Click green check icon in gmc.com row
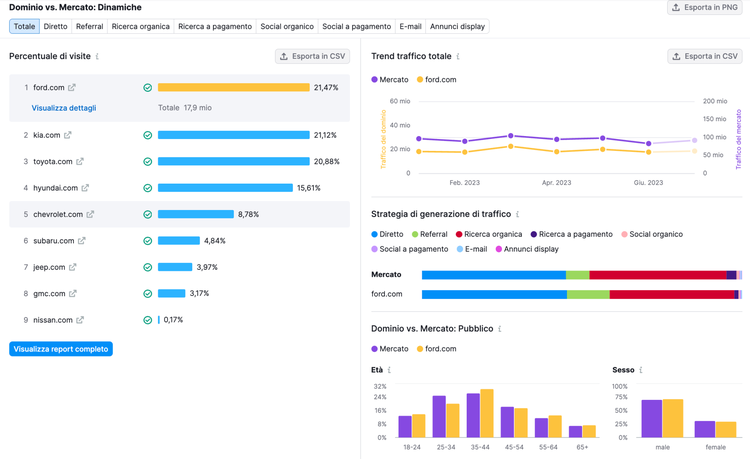 point(148,294)
